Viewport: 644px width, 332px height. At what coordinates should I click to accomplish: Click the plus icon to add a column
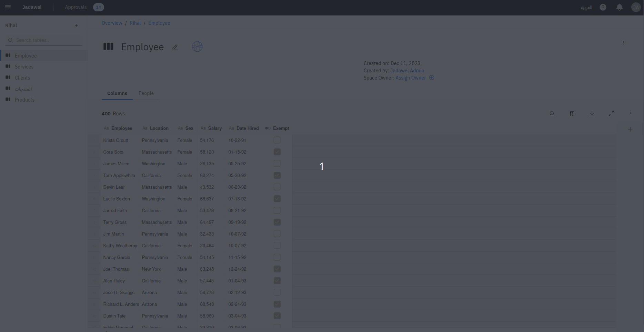coord(630,129)
